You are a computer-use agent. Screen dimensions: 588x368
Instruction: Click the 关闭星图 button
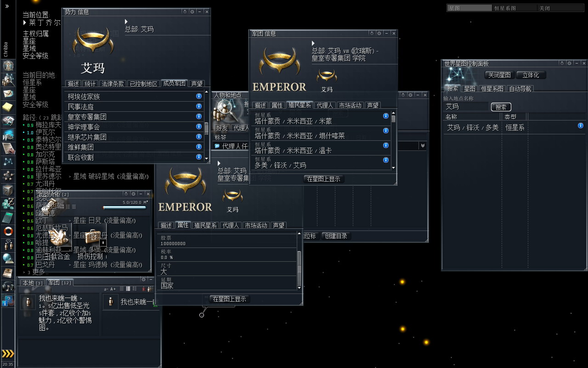[499, 75]
